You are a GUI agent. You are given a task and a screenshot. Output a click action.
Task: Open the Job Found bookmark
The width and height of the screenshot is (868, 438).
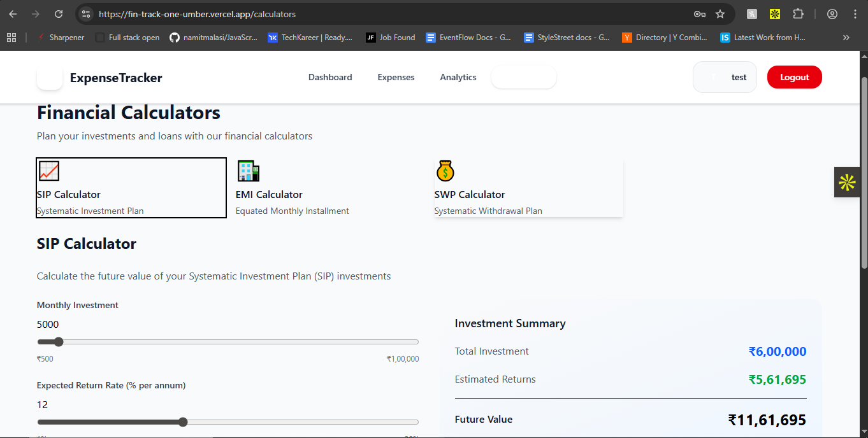coord(390,38)
